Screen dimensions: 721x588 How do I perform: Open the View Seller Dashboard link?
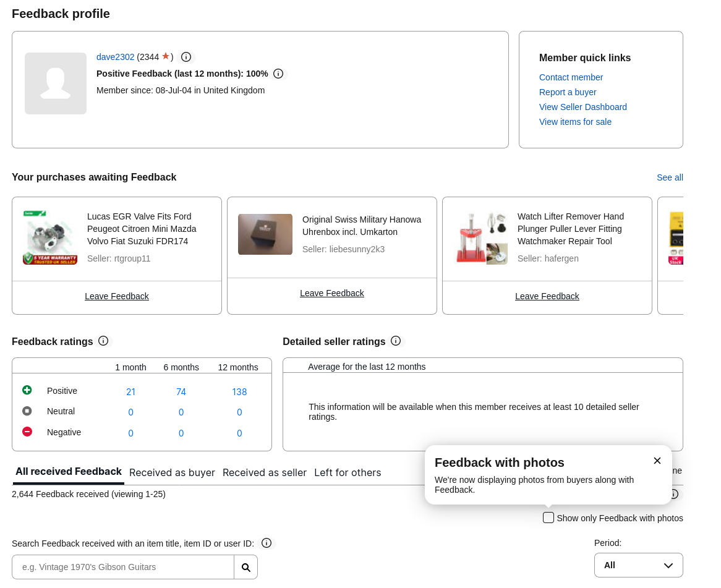pos(583,107)
